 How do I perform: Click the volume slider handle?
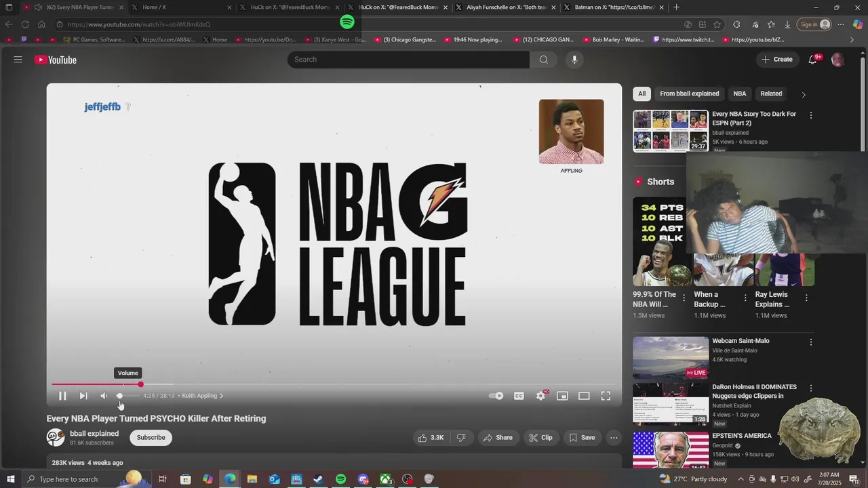119,396
